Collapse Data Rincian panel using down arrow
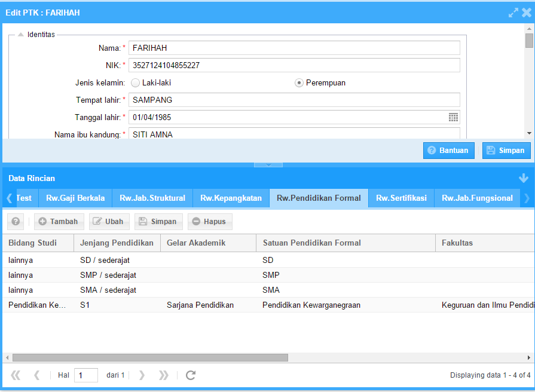The height and width of the screenshot is (392, 535). pos(524,178)
